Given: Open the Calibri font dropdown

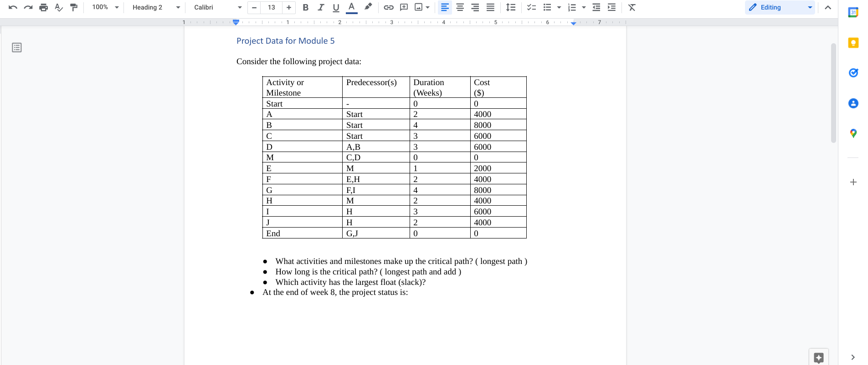Looking at the screenshot, I should (218, 7).
